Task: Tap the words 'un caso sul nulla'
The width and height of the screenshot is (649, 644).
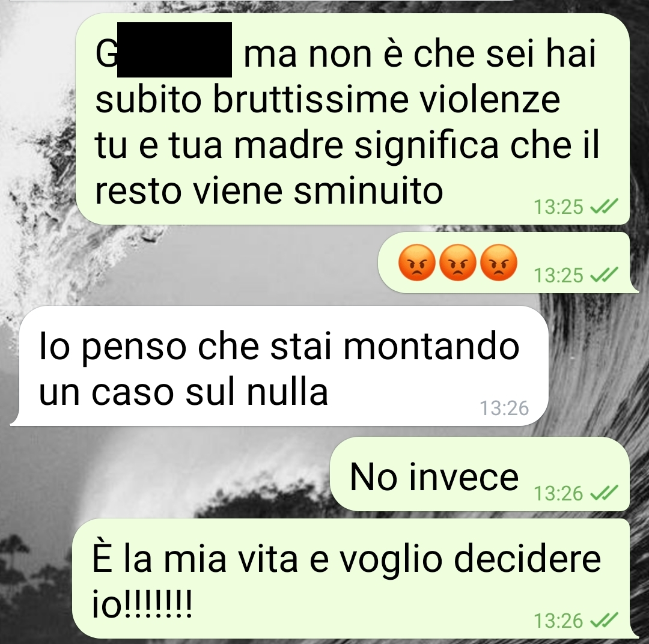Action: pyautogui.click(x=183, y=392)
